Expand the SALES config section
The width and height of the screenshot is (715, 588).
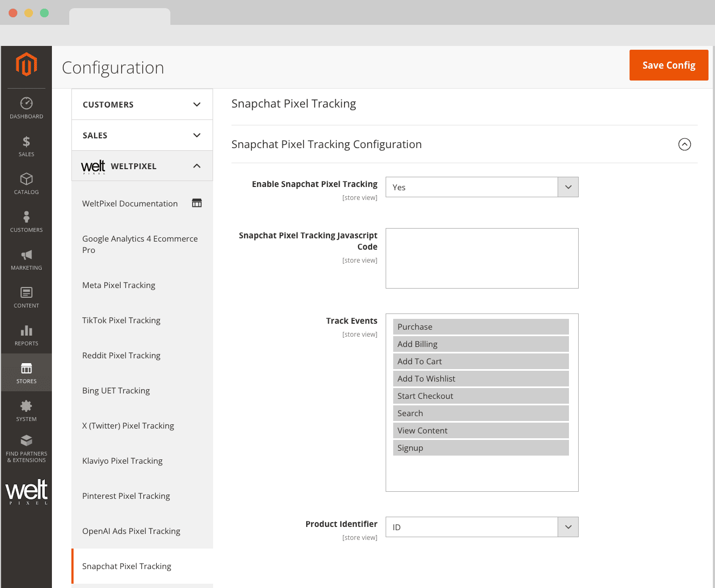click(142, 135)
